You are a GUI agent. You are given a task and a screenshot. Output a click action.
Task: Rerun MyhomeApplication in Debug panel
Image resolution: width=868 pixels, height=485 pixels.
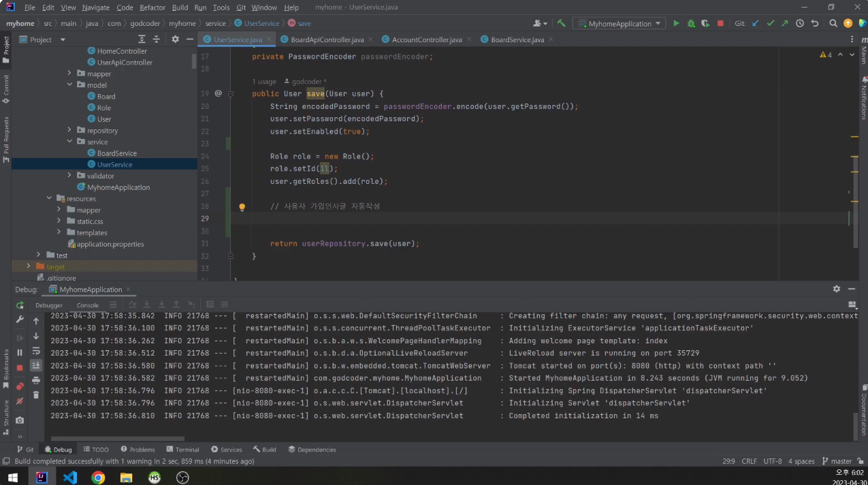point(20,305)
